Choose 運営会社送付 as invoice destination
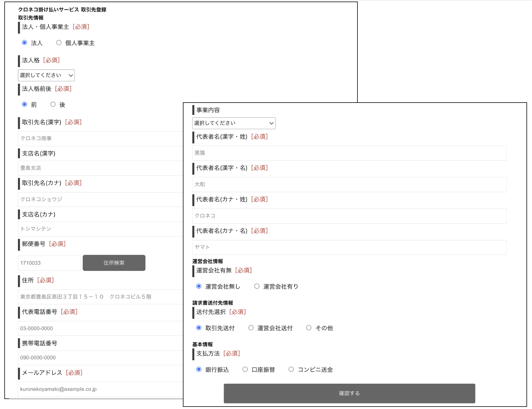Image resolution: width=532 pixels, height=409 pixels. [251, 328]
